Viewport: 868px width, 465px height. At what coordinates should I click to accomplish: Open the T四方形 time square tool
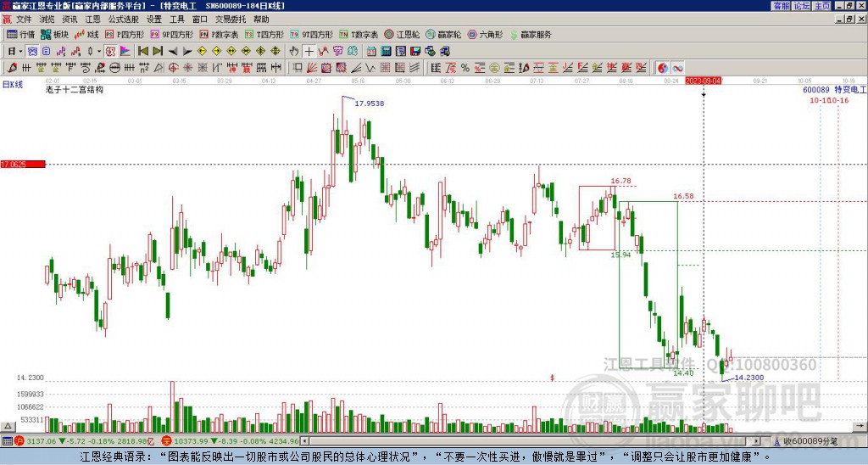[x=264, y=34]
